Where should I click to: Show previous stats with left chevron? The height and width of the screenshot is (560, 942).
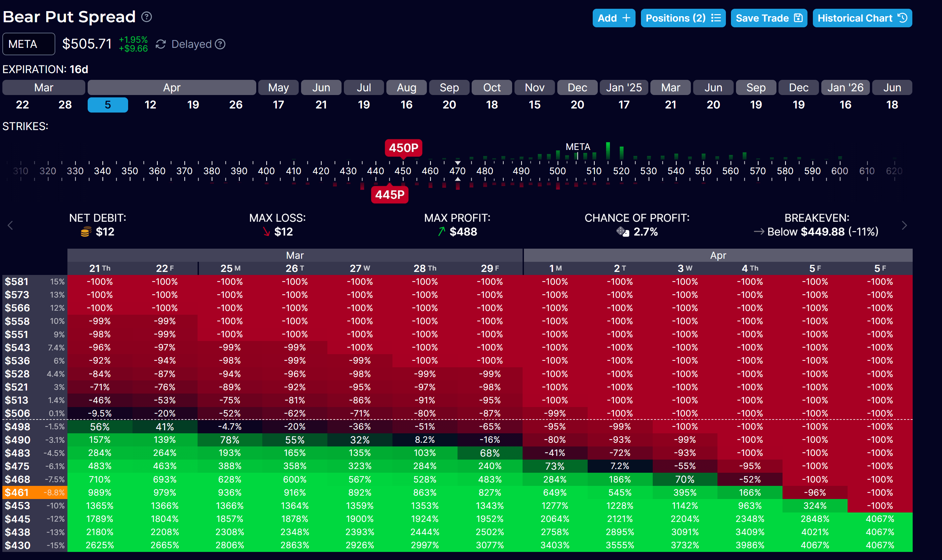point(10,225)
